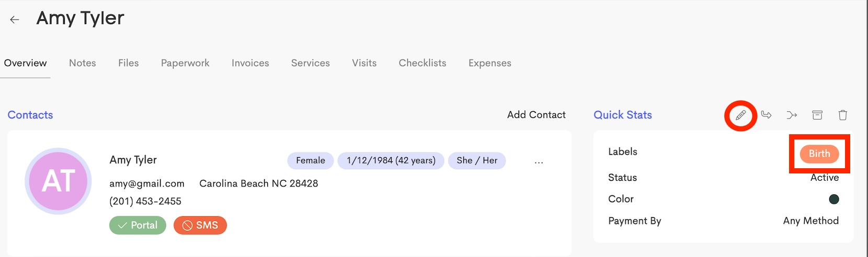Image resolution: width=868 pixels, height=257 pixels.
Task: Click the archive box icon
Action: 817,115
